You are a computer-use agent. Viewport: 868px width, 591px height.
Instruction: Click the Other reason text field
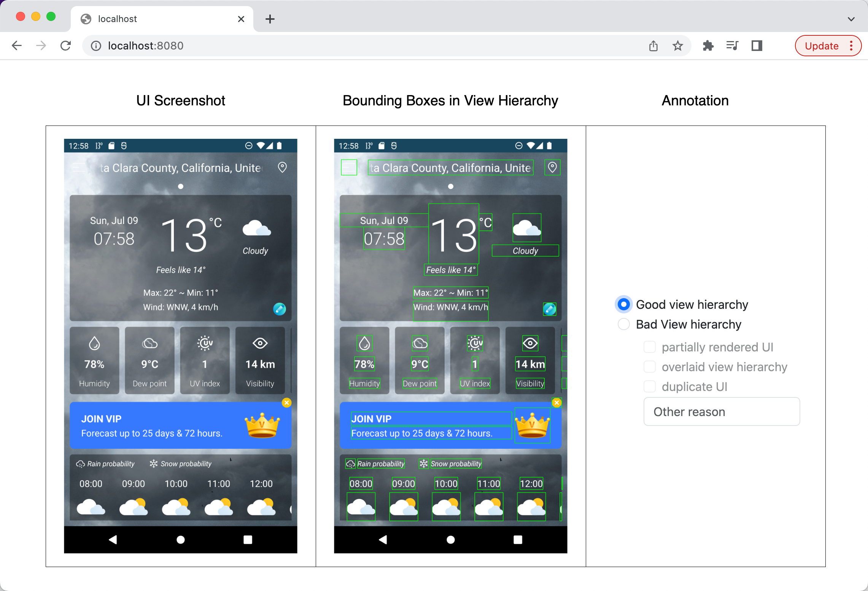click(x=721, y=411)
